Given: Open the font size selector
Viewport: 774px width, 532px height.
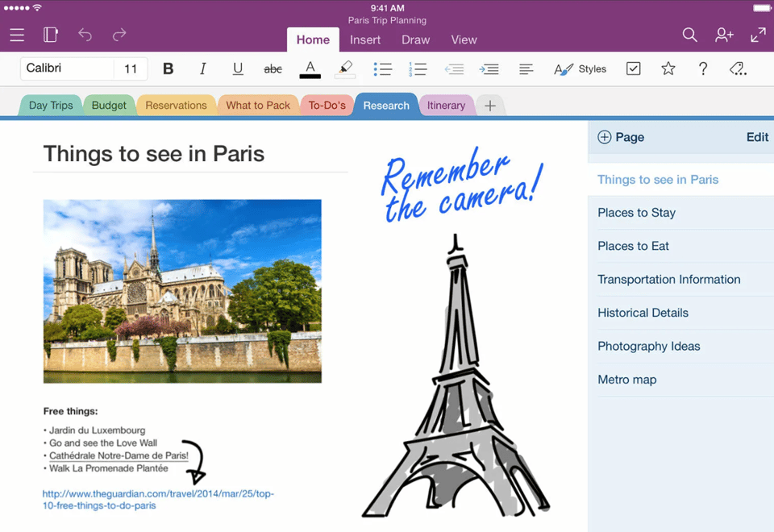Looking at the screenshot, I should 131,69.
